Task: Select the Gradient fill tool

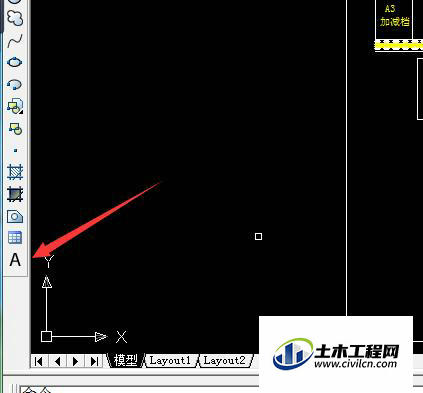Action: [x=15, y=194]
